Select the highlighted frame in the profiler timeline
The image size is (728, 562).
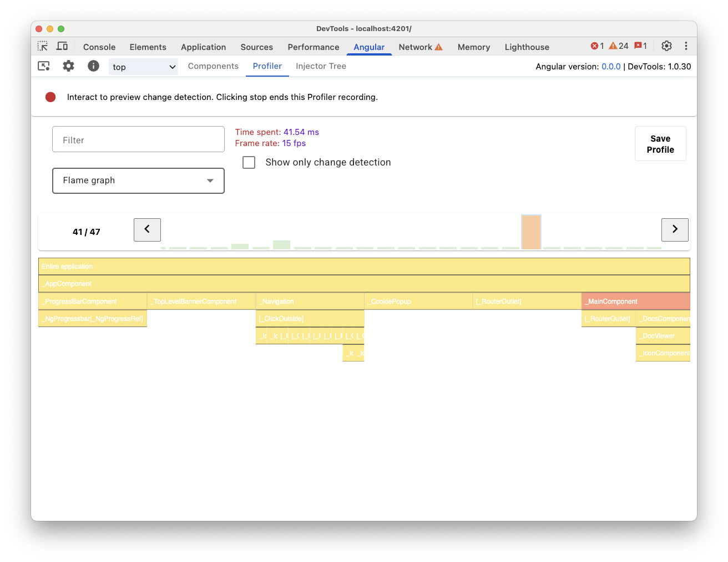[531, 232]
